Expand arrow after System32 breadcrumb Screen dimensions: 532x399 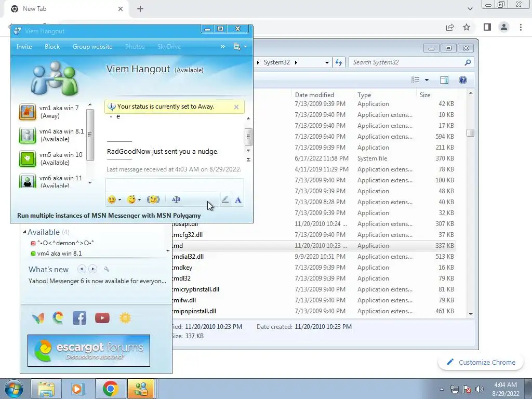point(296,62)
